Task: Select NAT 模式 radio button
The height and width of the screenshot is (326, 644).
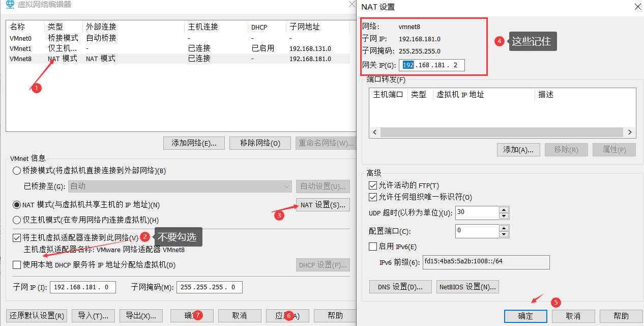Action: 17,205
